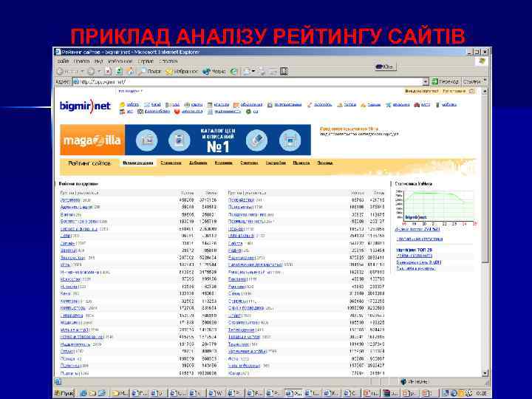Open the Избранное menu in menu bar
This screenshot has width=532, height=399.
(120, 61)
